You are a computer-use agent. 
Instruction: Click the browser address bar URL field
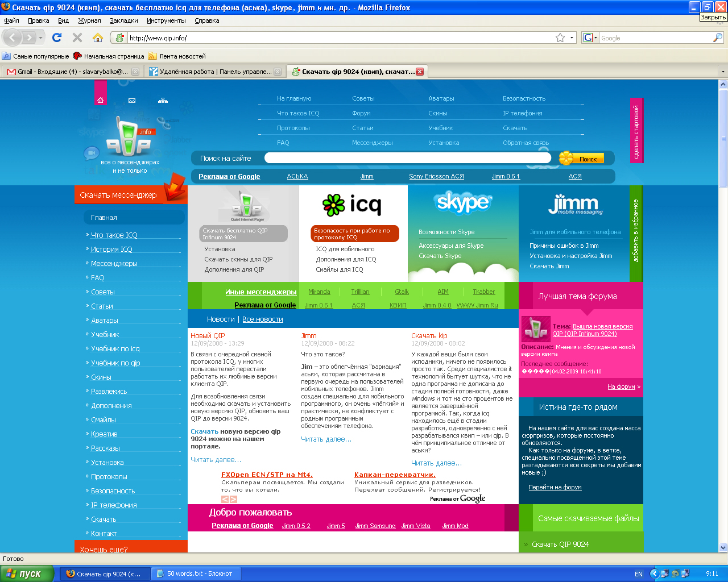click(340, 38)
